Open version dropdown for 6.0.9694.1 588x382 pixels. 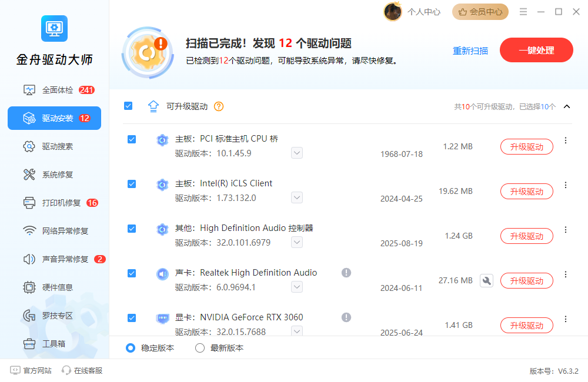click(x=297, y=287)
